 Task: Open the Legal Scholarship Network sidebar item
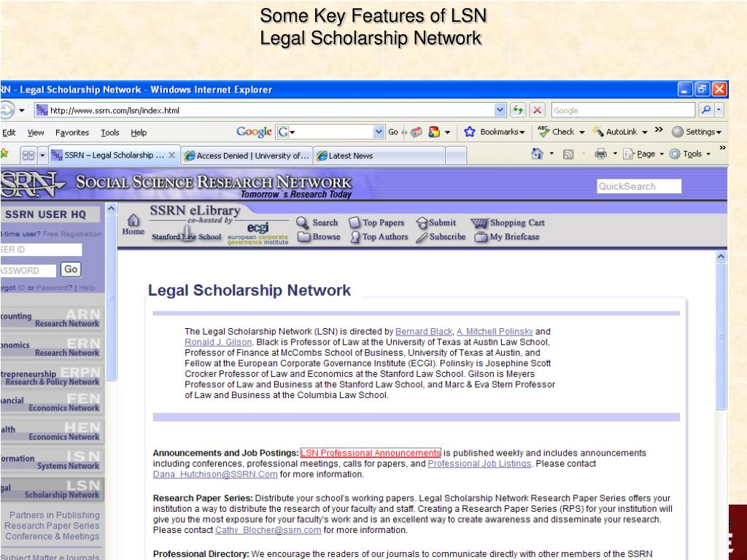point(51,489)
